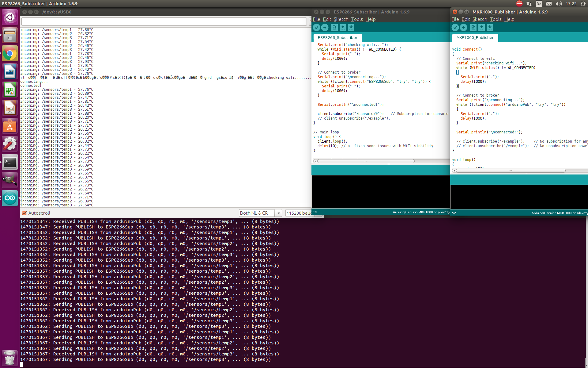Open the Arduino IDE dock icon

pos(10,198)
